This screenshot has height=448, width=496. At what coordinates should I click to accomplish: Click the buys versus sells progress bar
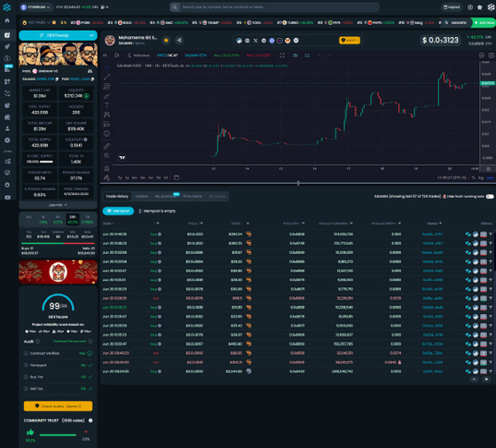coord(58,243)
